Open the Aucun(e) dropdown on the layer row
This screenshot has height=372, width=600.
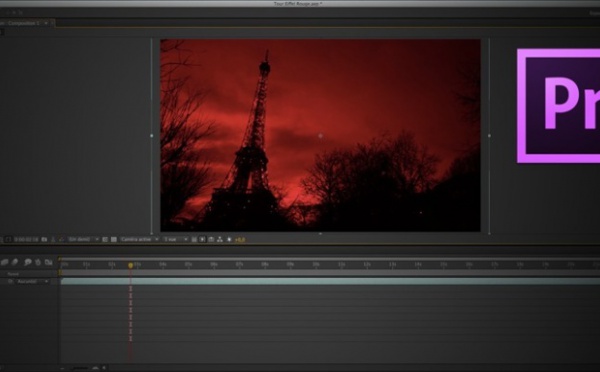[x=33, y=281]
